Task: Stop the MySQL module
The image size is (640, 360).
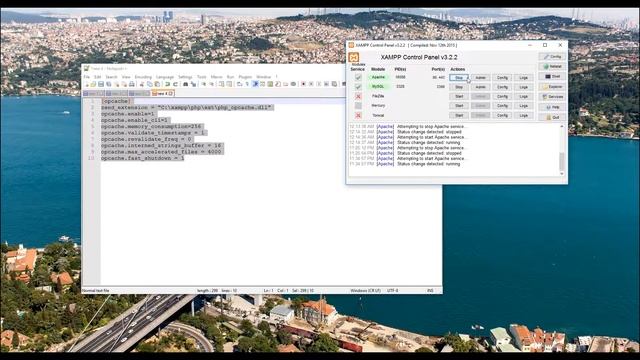Action: tap(459, 87)
